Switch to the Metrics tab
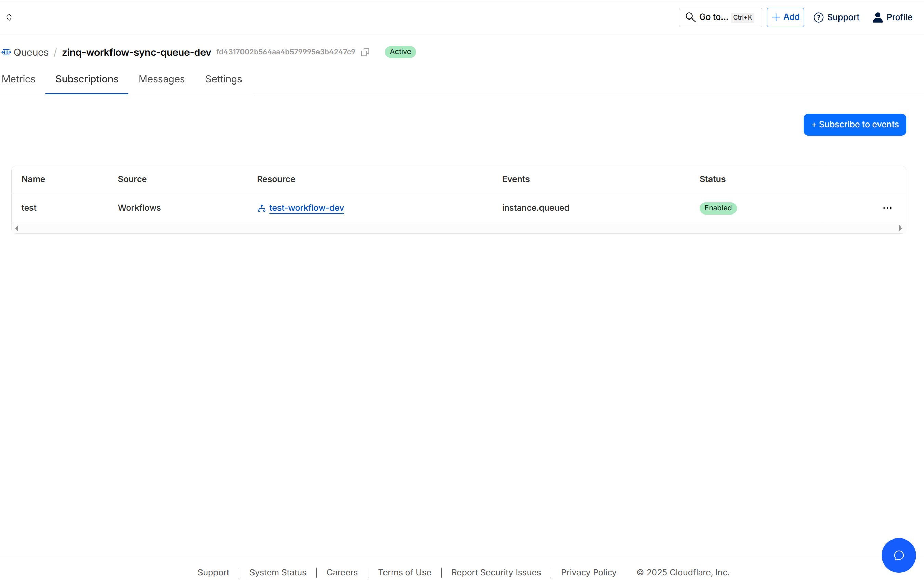Screen dimensions: 924x584 18,79
